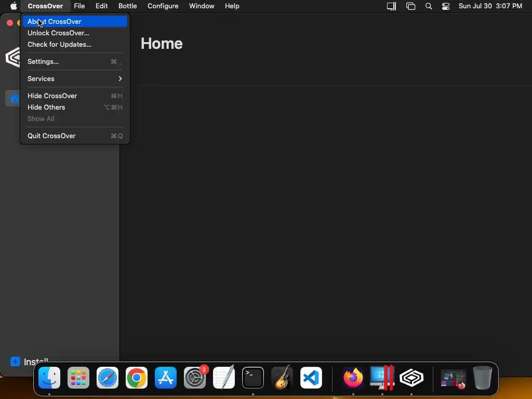Launch Google Chrome from the Dock

(137, 378)
